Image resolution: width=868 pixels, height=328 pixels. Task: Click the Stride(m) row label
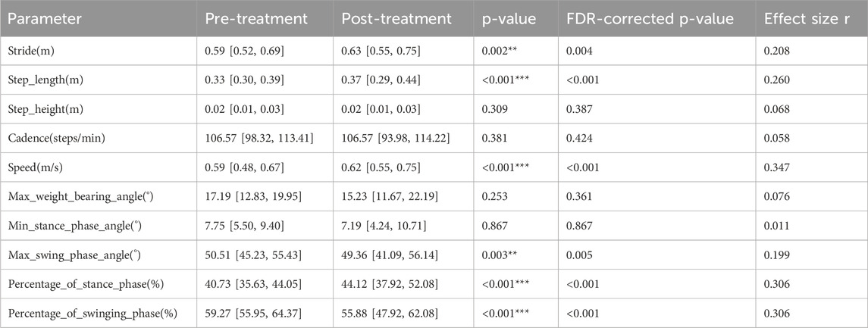pos(34,53)
